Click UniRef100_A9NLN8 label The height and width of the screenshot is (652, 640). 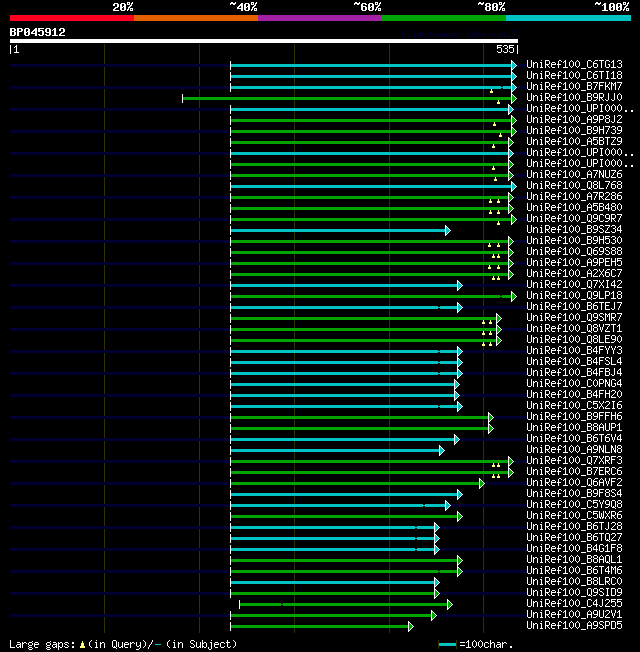(x=574, y=449)
